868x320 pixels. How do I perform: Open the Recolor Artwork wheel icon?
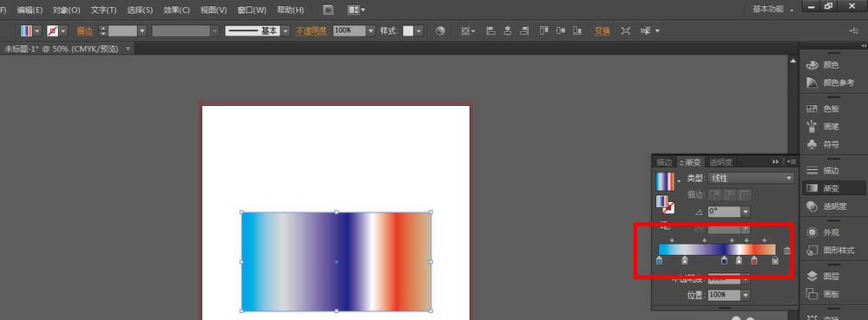pyautogui.click(x=440, y=31)
